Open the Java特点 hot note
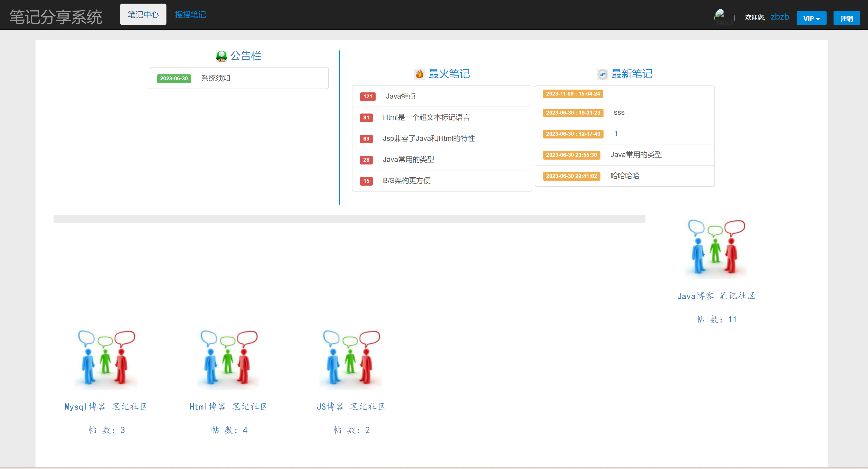This screenshot has width=868, height=469. tap(400, 96)
